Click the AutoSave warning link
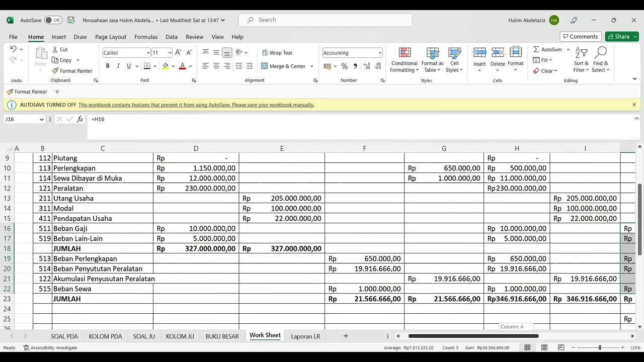The image size is (644, 362). (196, 105)
